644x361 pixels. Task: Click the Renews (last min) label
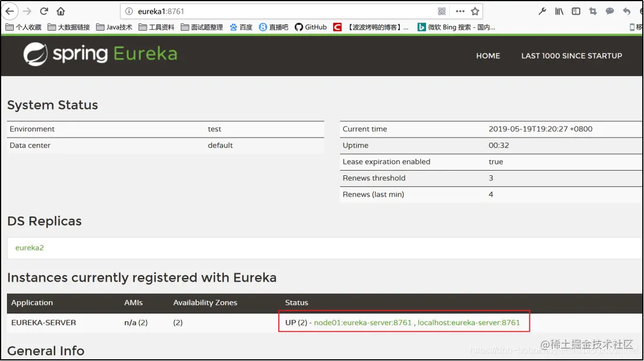(373, 194)
